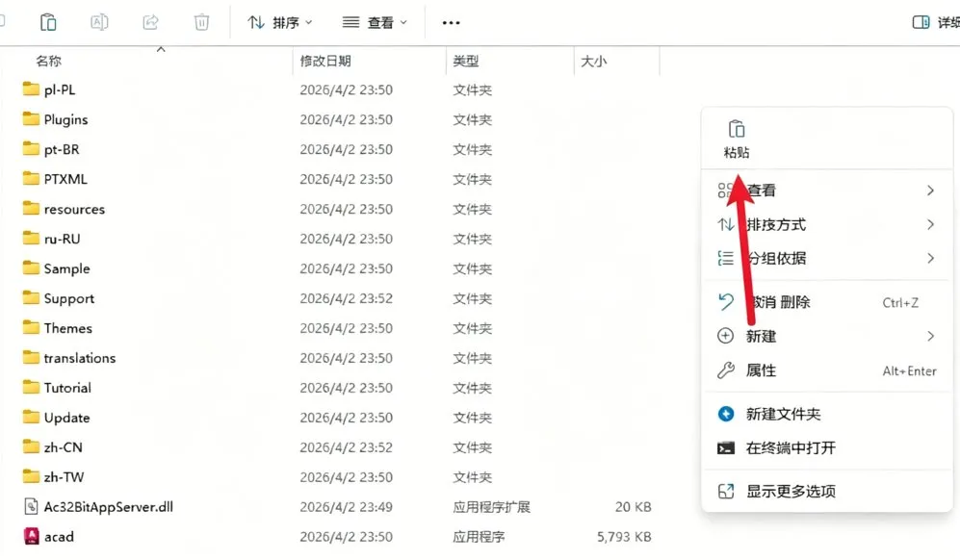Click the Rename icon in the toolbar

[x=99, y=23]
